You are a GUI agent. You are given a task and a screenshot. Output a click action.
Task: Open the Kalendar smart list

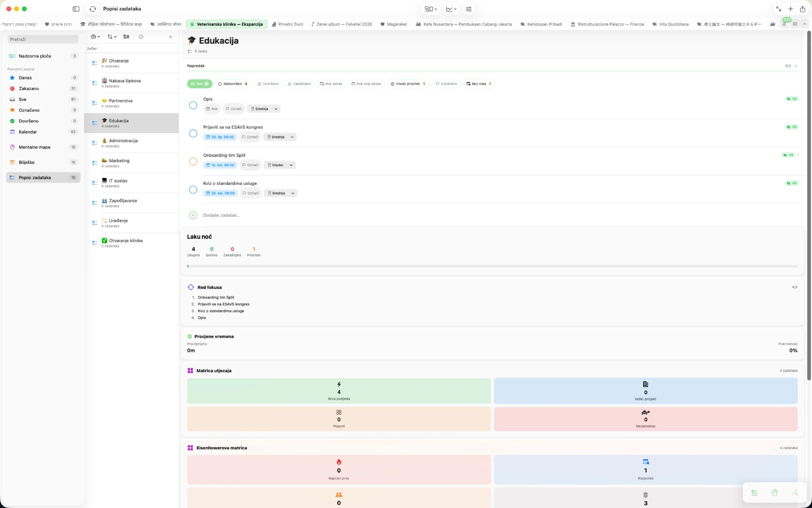(x=43, y=132)
